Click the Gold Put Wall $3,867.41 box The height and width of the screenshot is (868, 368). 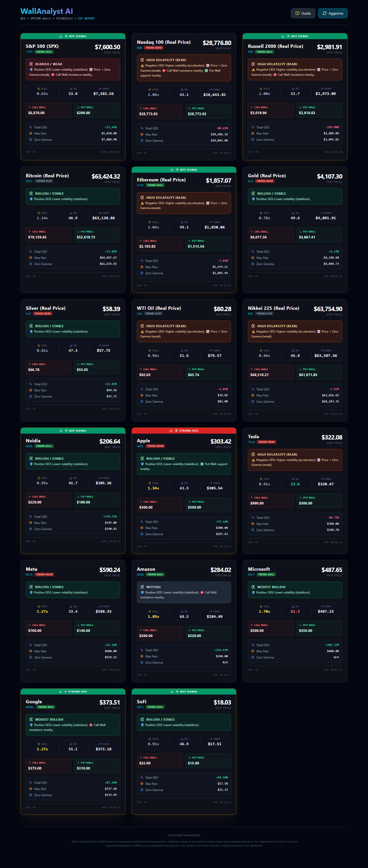tap(319, 235)
